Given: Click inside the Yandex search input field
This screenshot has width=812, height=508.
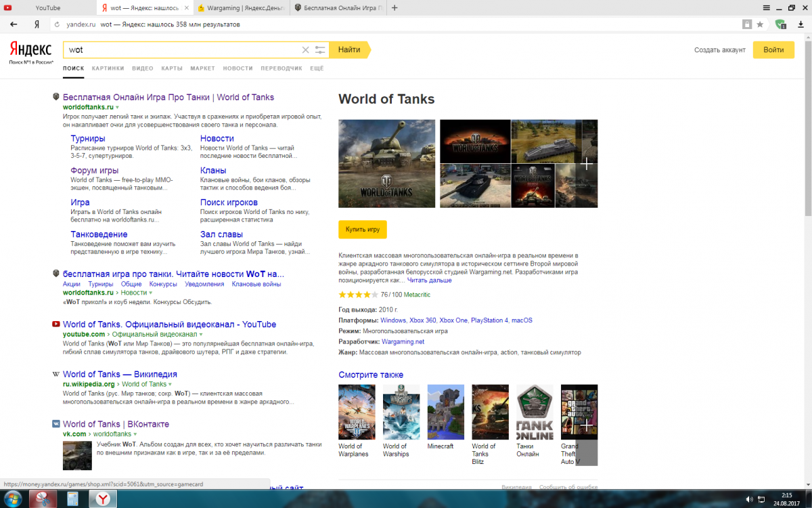Looking at the screenshot, I should (183, 50).
